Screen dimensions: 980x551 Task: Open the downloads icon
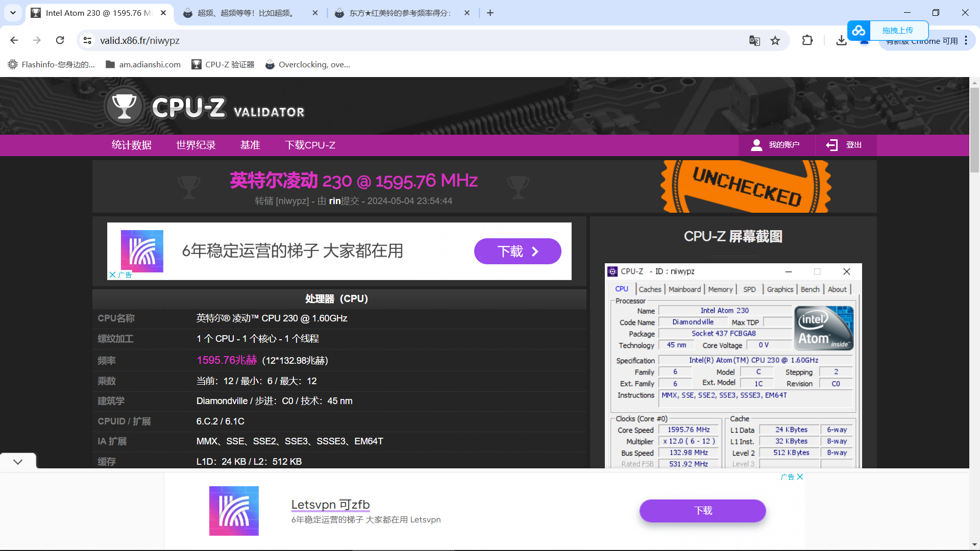(841, 40)
